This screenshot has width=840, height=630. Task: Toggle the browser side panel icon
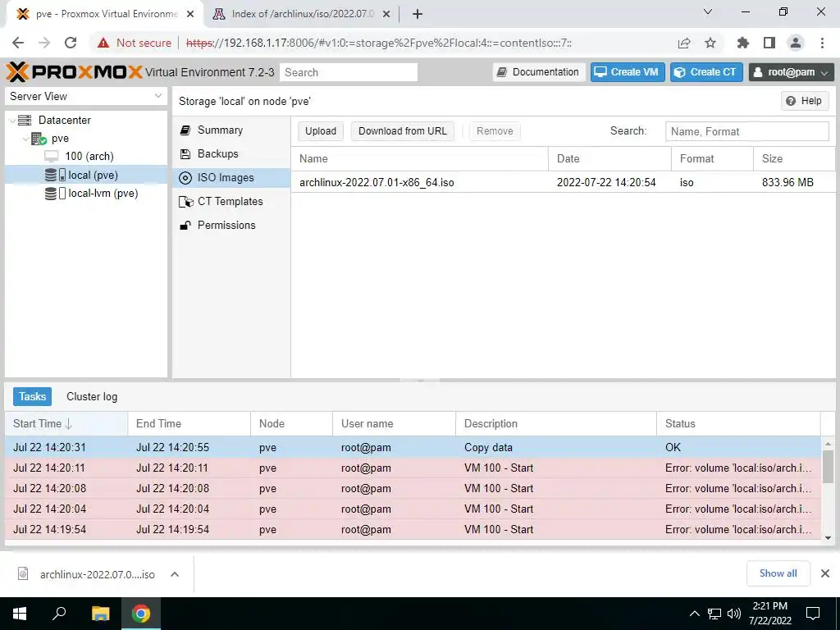[769, 43]
